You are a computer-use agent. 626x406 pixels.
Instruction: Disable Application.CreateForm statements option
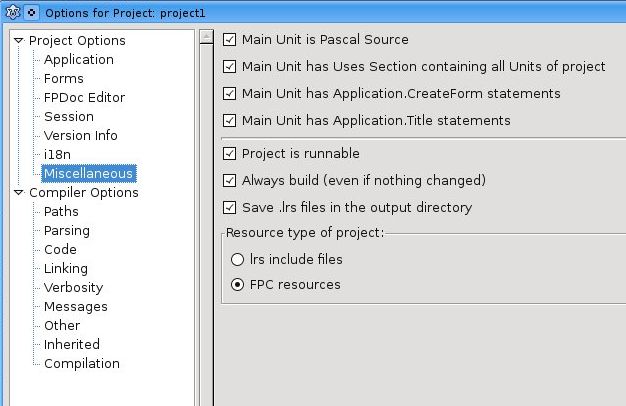tap(231, 94)
